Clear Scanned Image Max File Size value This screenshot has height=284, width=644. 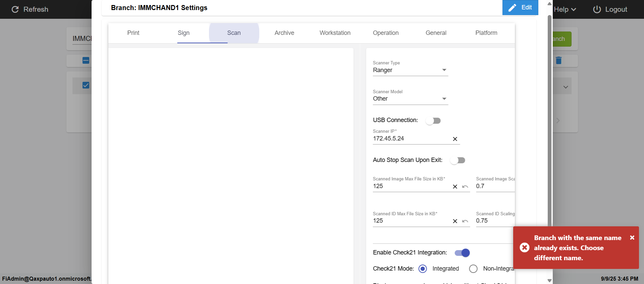tap(455, 186)
